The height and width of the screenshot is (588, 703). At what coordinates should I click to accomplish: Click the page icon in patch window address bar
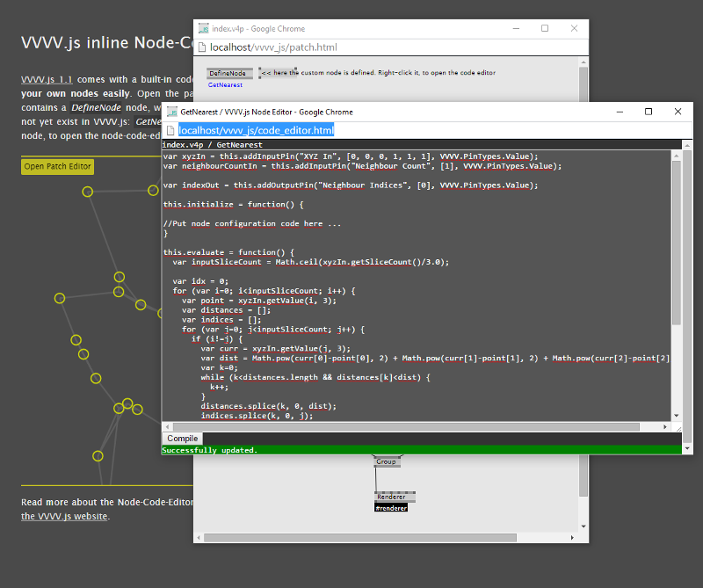(202, 47)
